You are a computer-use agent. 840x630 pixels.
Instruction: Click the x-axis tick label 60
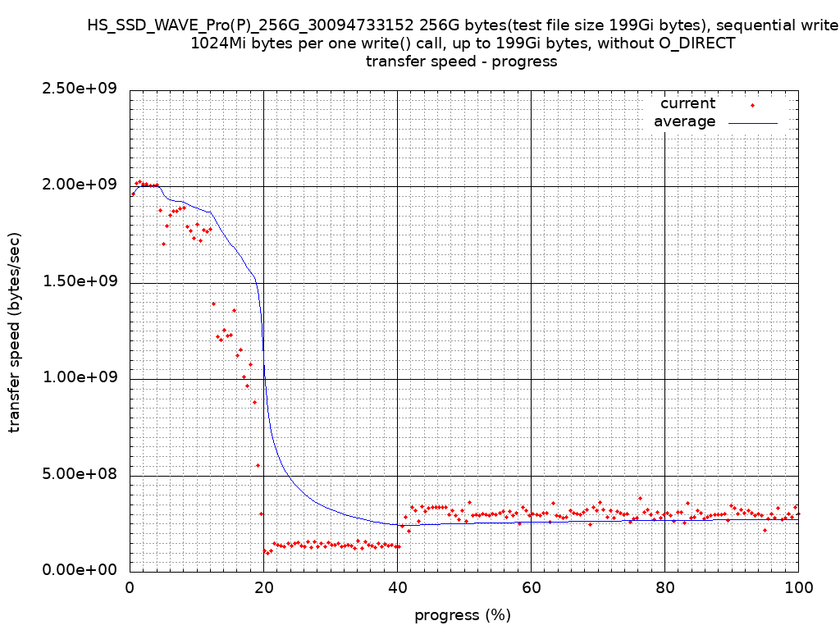tap(531, 587)
